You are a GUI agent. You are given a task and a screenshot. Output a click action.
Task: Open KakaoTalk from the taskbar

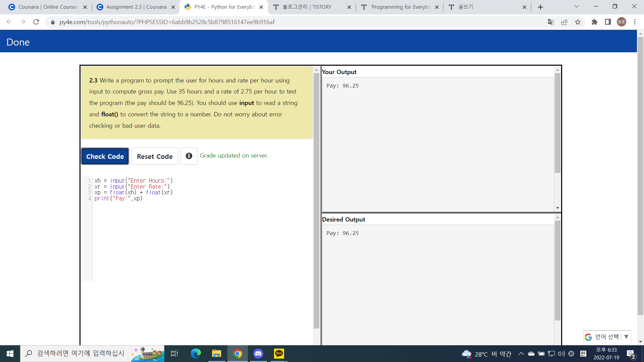279,354
